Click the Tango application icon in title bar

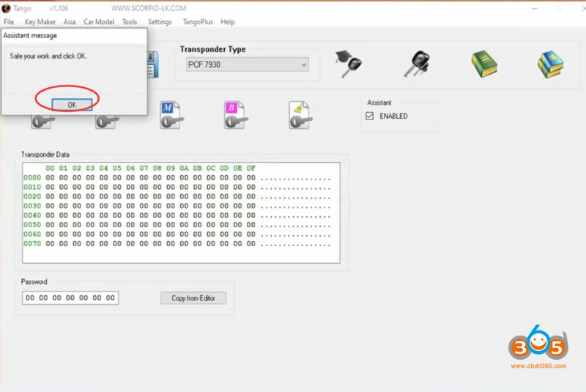(6, 8)
